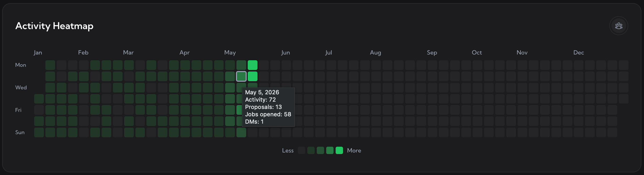Click the tooltip line Jobs opened: 58
644x175 pixels.
(268, 114)
